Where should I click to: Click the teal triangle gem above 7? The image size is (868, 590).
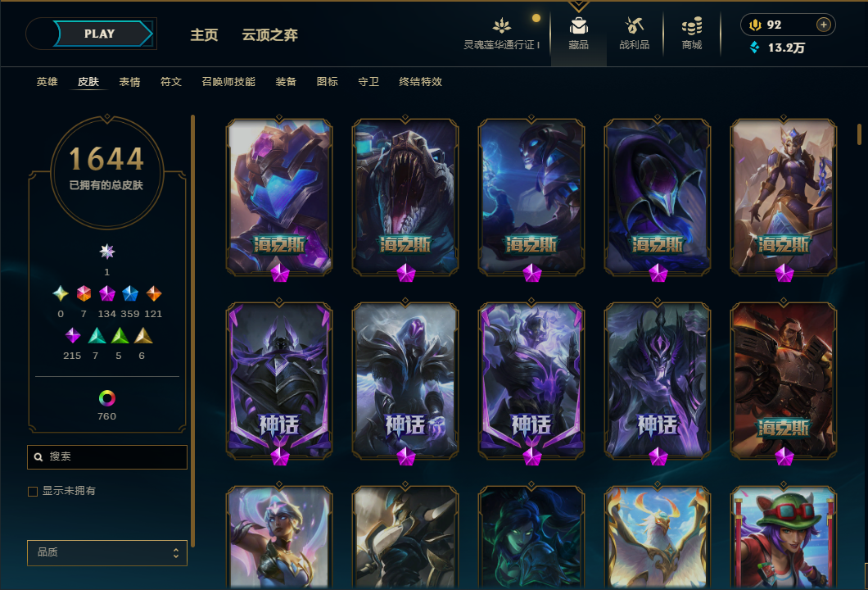click(97, 336)
